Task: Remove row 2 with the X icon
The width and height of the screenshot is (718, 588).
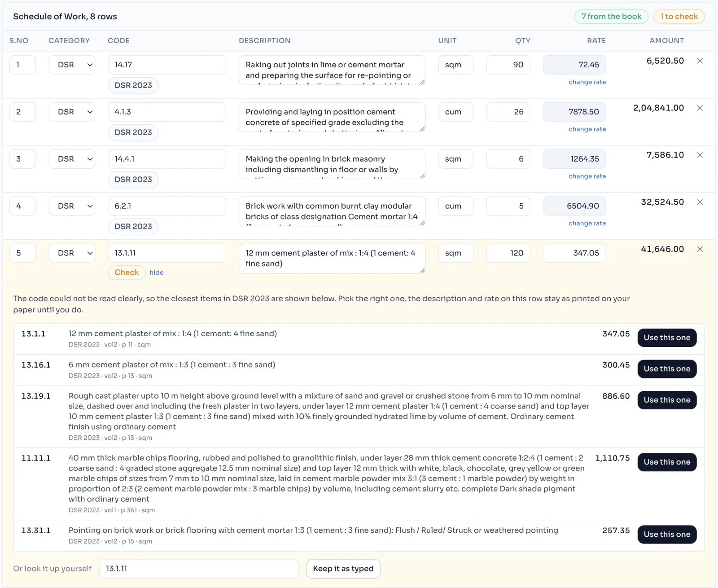Action: pyautogui.click(x=700, y=108)
